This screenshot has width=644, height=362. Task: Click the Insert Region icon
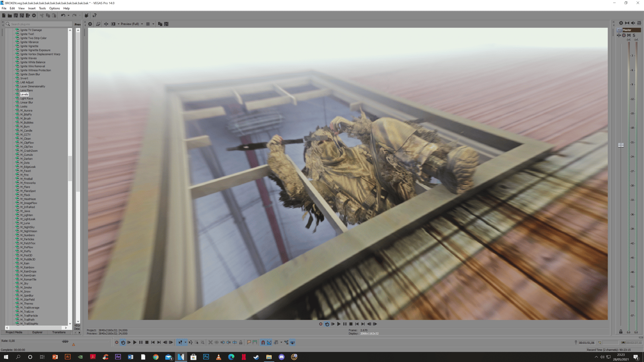coord(255,343)
